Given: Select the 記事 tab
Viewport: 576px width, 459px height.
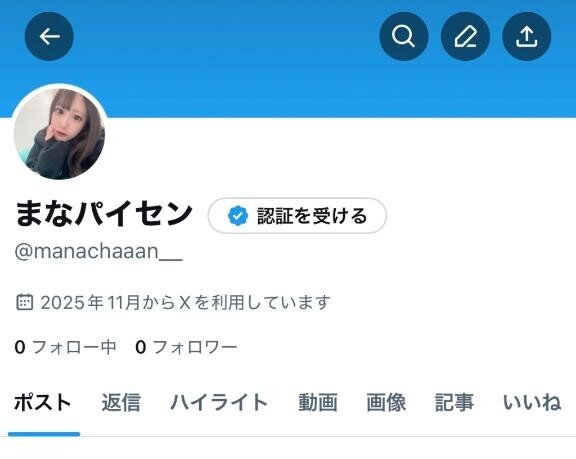Looking at the screenshot, I should pos(454,402).
